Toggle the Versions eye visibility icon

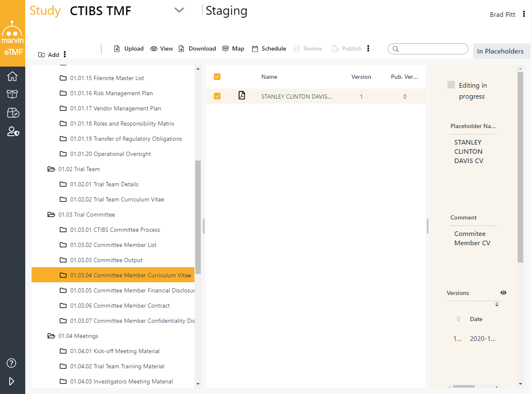pos(503,293)
